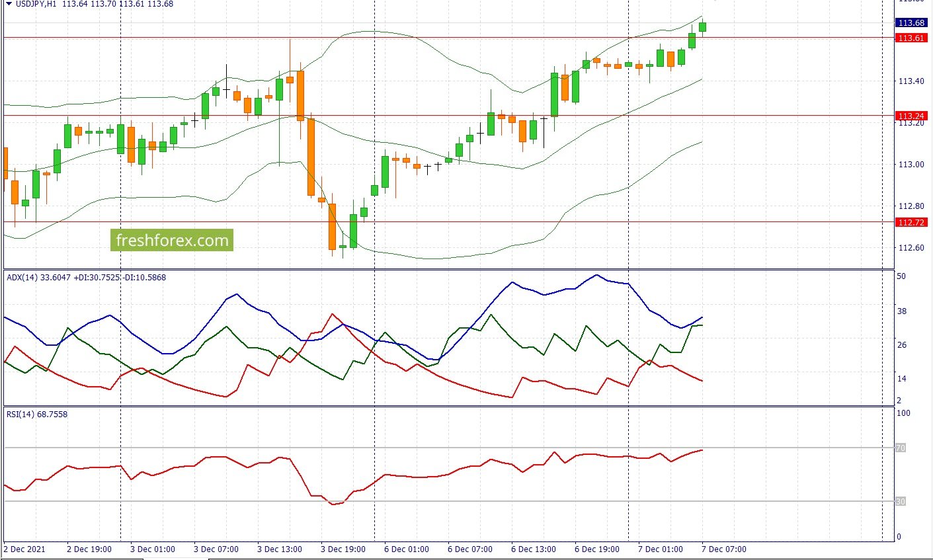
Task: Click the red level label 112.72
Action: (911, 222)
